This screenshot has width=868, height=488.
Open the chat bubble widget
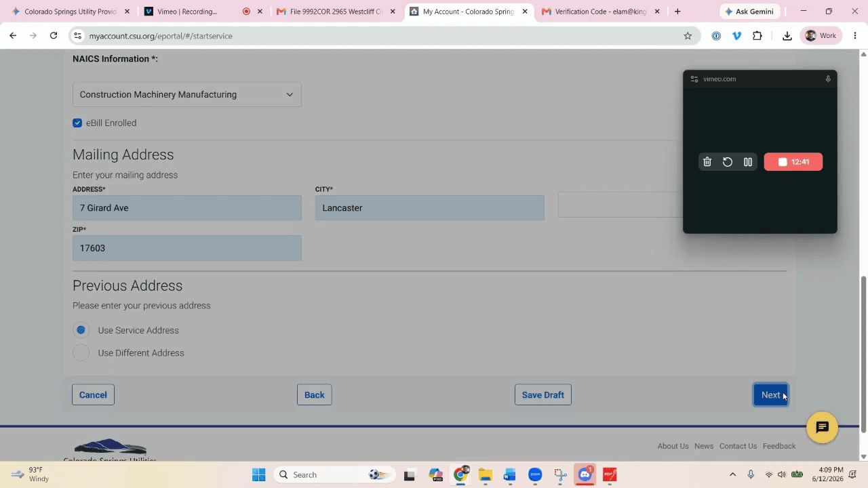click(822, 428)
